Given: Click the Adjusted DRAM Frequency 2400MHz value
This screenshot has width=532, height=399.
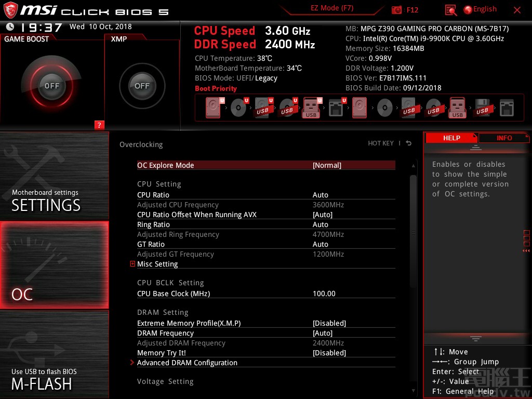Looking at the screenshot, I should [x=328, y=343].
